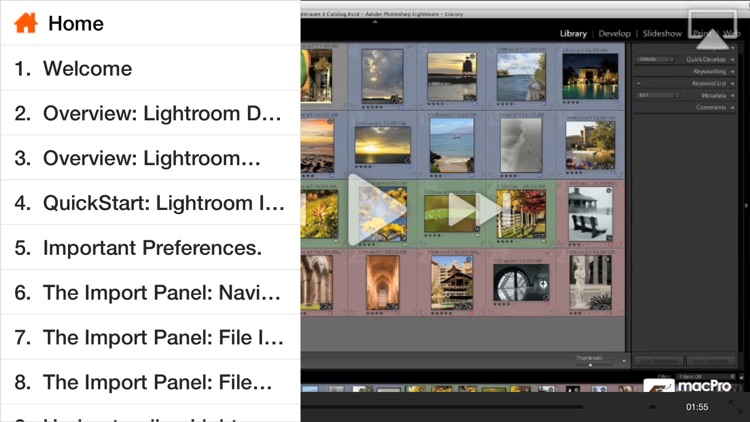Select the orange cathedral interior thumbnail
750x422 pixels.
coord(382,283)
